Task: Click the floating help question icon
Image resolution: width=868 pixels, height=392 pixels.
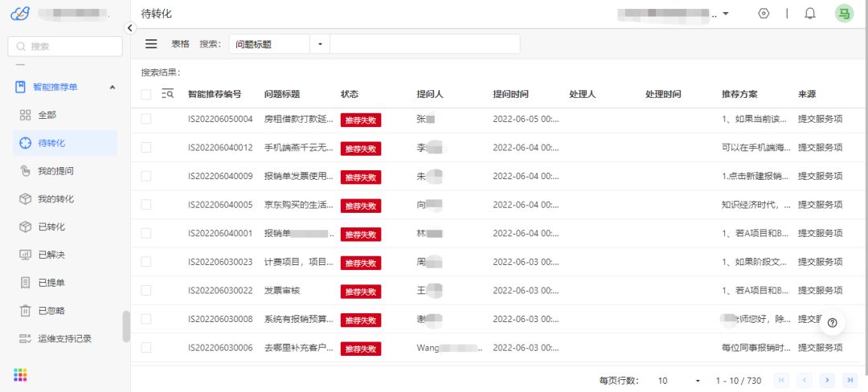Action: tap(833, 323)
